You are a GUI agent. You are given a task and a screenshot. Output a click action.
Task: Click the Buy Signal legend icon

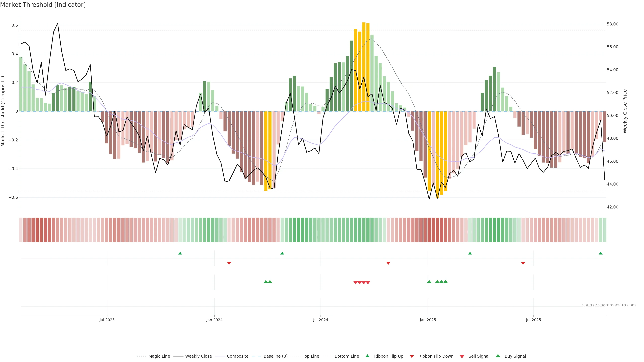pos(498,356)
